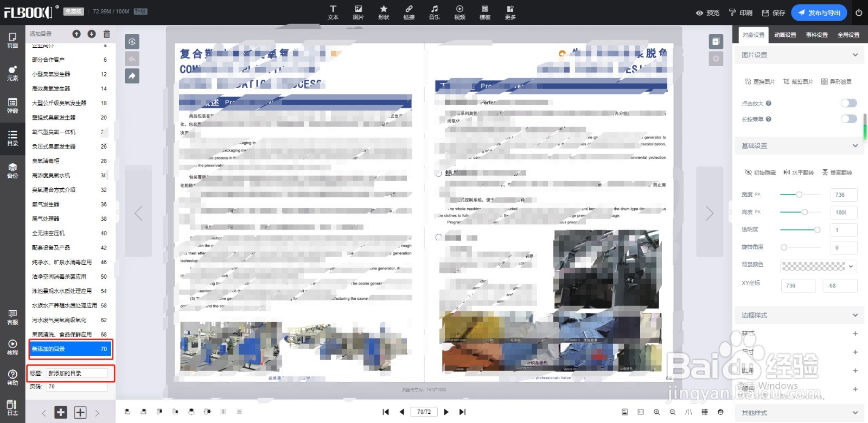Jump to first page button
Screen dimensions: 868x423
(x=386, y=412)
